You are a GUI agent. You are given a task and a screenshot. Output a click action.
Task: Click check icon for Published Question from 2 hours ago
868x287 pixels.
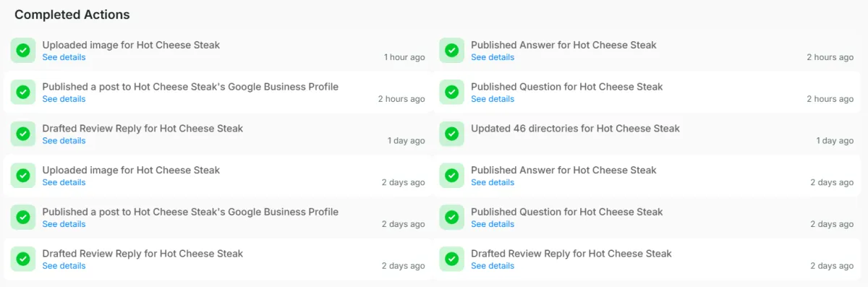pyautogui.click(x=451, y=92)
